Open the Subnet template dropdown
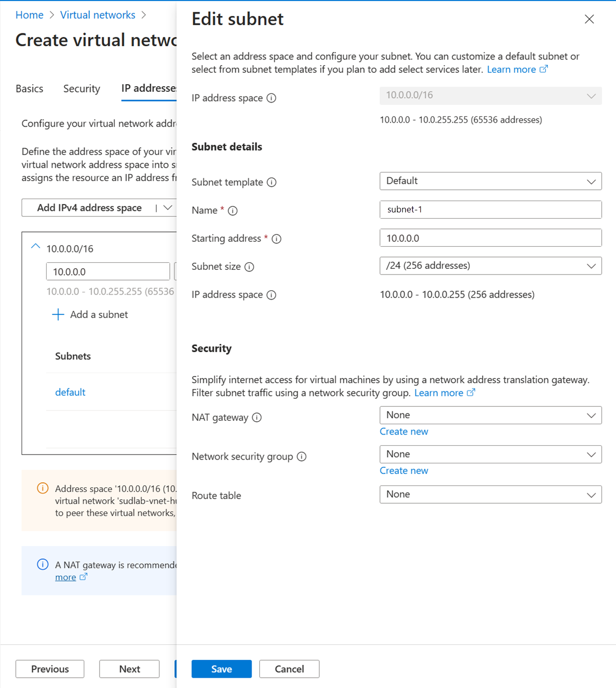The height and width of the screenshot is (688, 616). click(x=490, y=181)
